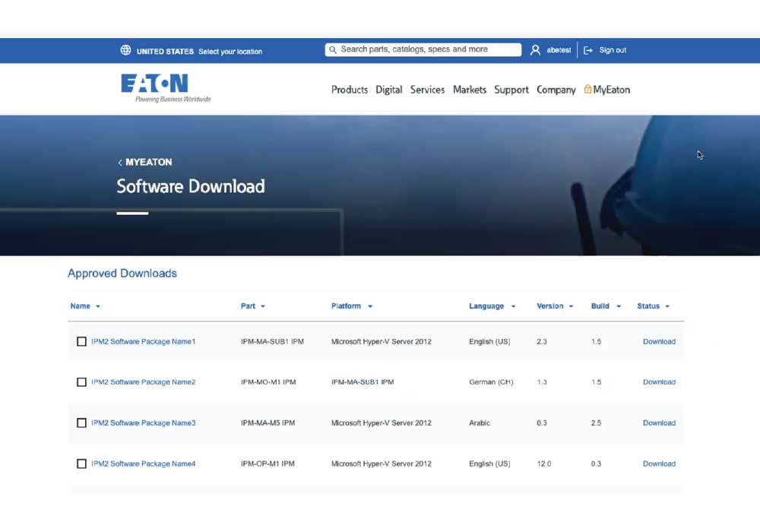Click the sign out arrow icon

(588, 50)
